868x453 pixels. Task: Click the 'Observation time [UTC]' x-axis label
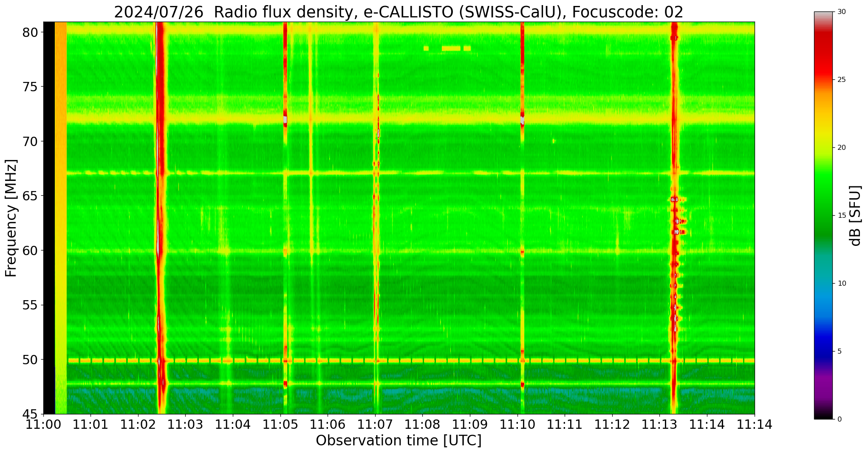(399, 441)
